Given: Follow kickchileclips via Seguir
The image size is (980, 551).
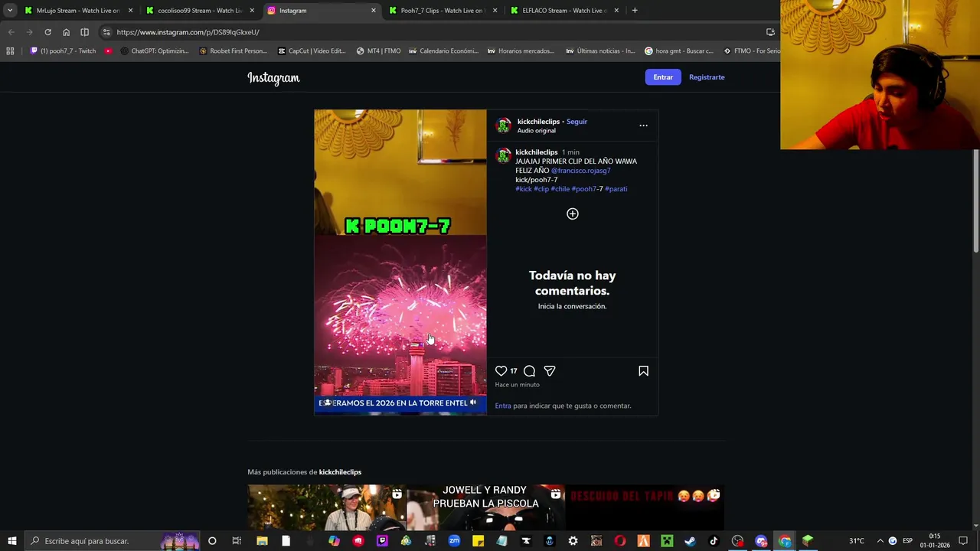Looking at the screenshot, I should coord(577,122).
